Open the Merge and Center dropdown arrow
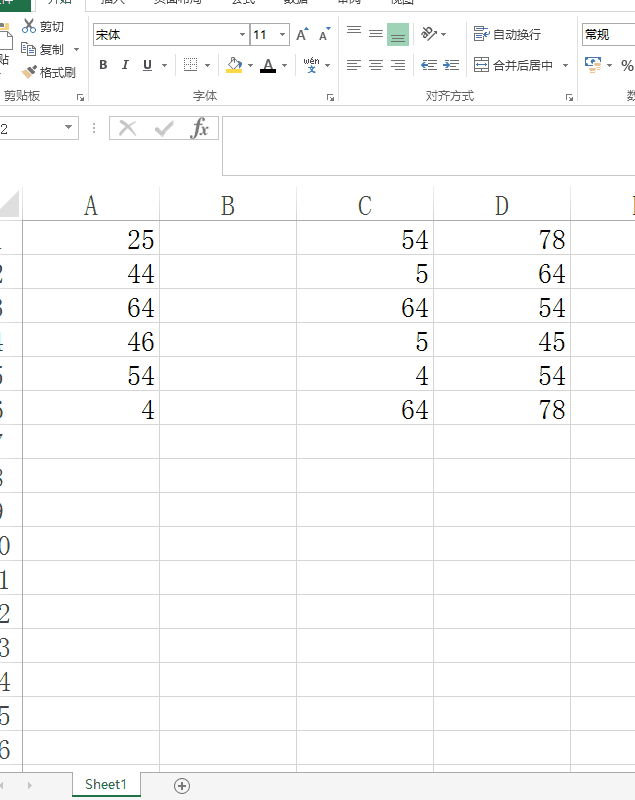This screenshot has height=800, width=635. 565,65
